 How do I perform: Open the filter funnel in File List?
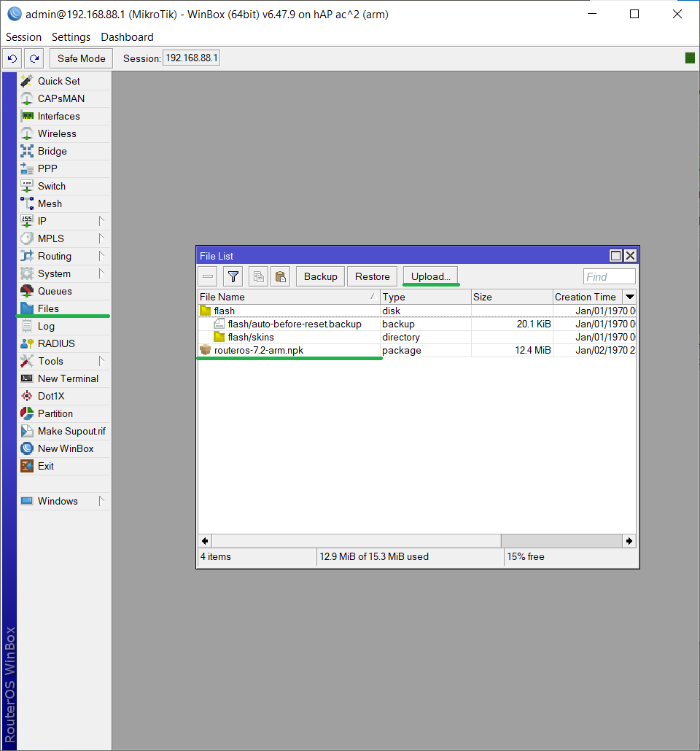tap(233, 276)
